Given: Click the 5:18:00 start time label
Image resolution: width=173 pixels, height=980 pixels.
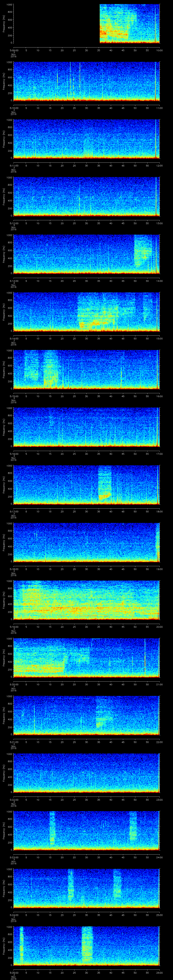Looking at the screenshot, I should 14,569.
